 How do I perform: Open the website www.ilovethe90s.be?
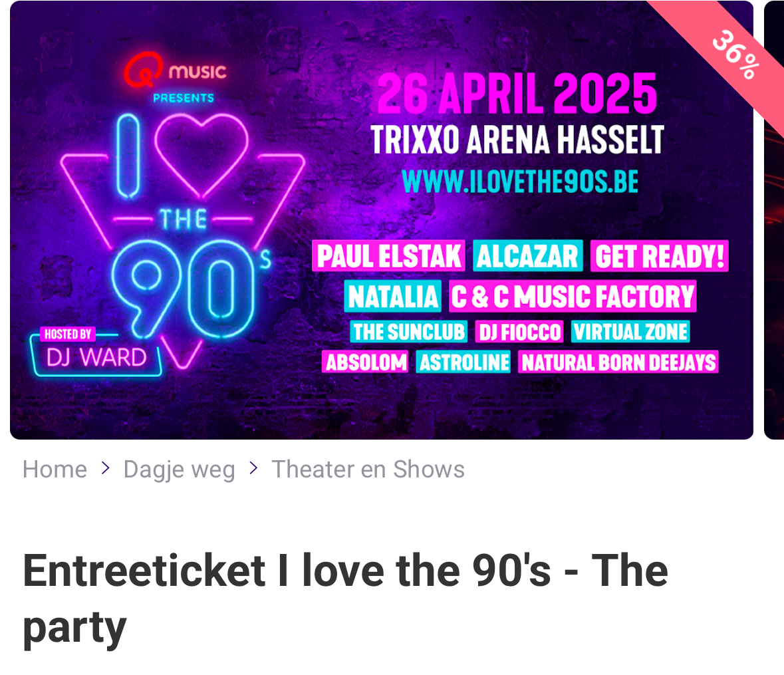point(520,180)
